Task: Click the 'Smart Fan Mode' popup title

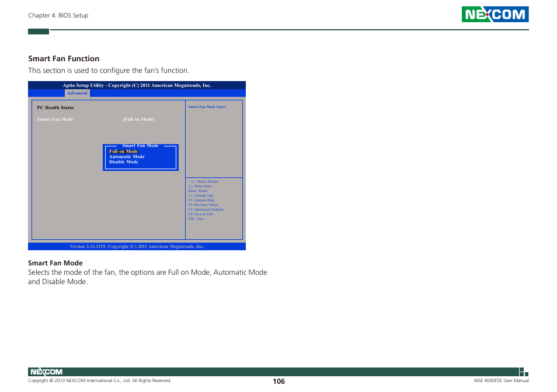Action: [x=140, y=145]
